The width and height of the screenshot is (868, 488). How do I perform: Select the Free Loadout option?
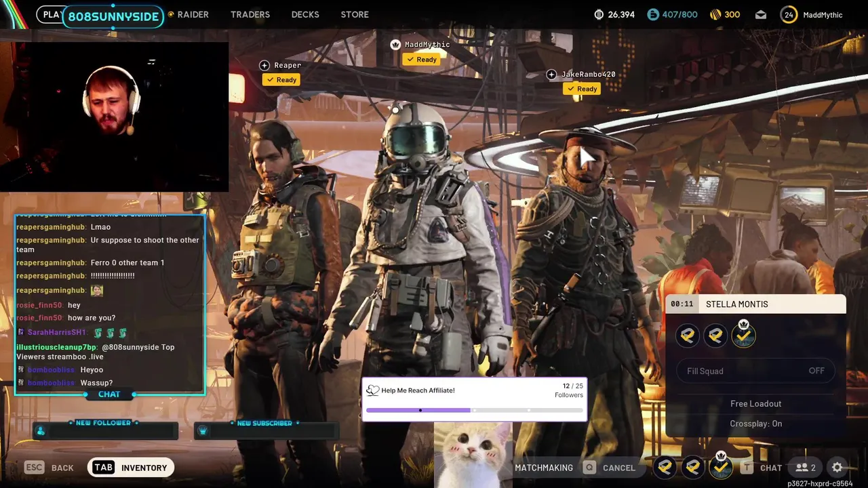755,403
